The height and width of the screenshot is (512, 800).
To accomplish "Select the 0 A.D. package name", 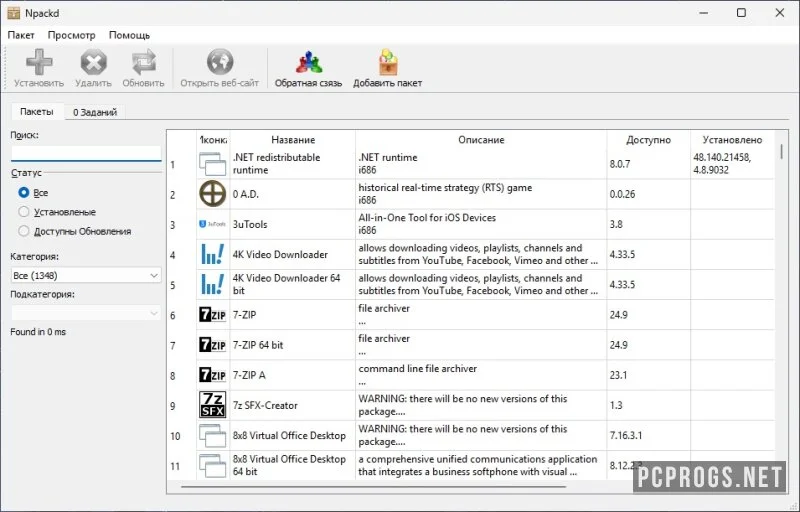I will click(246, 194).
